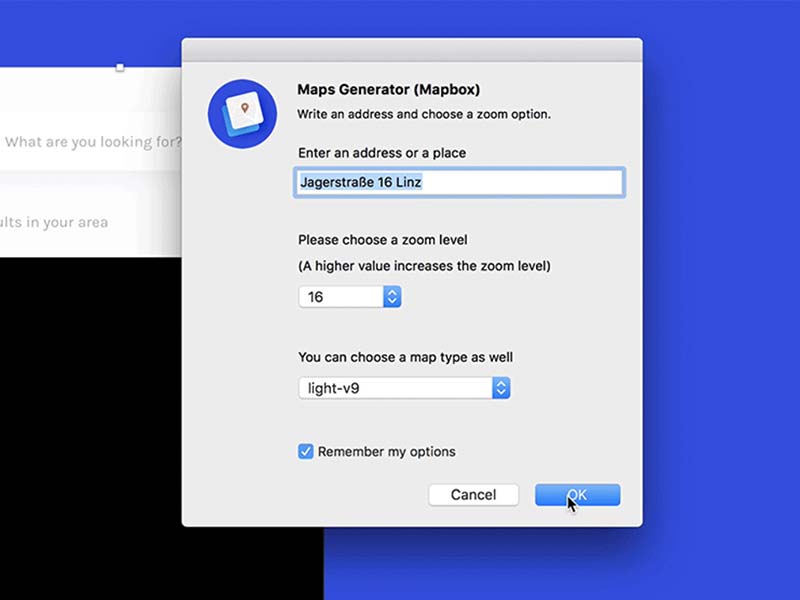Click the "Enter an address or a place" label

click(x=382, y=153)
